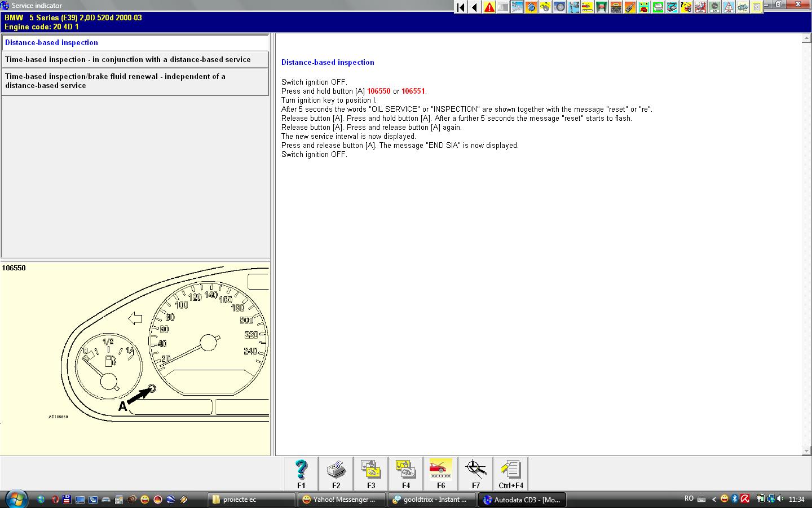Click the scroll-down arrow in the instructions pane
The height and width of the screenshot is (508, 812).
(806, 450)
